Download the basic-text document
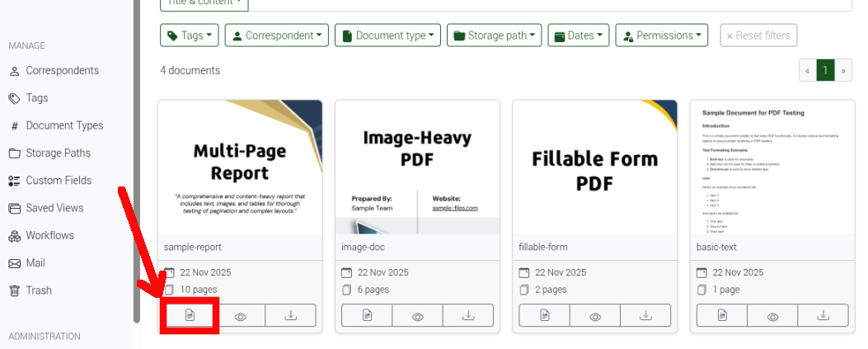The image size is (868, 349). (x=823, y=315)
